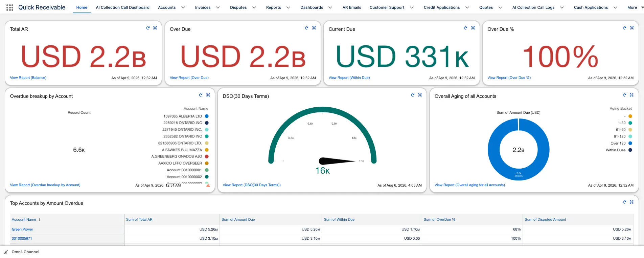Open the Reports tab dropdown chevron
Viewport: 644px width, 258px height.
pyautogui.click(x=288, y=7)
